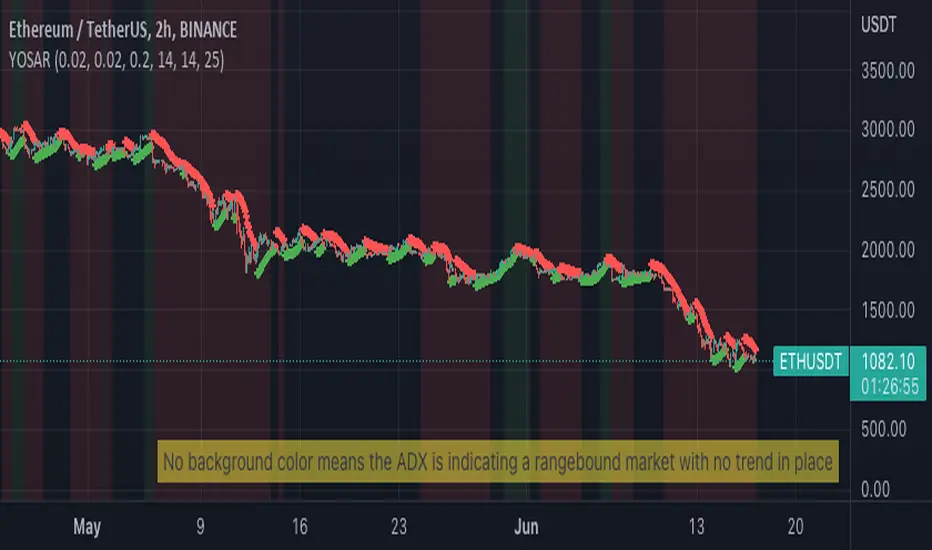Click the ETHUSDT price label
The height and width of the screenshot is (550, 932).
pyautogui.click(x=810, y=362)
